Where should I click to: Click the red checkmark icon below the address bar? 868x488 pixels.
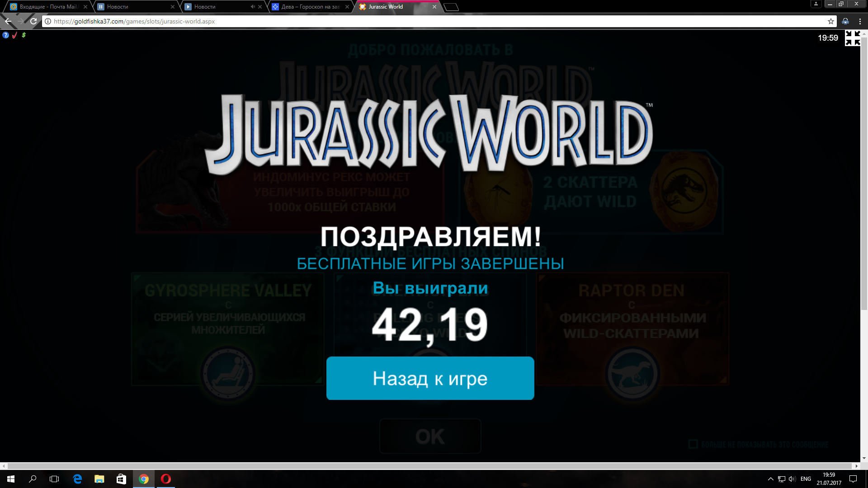[14, 35]
